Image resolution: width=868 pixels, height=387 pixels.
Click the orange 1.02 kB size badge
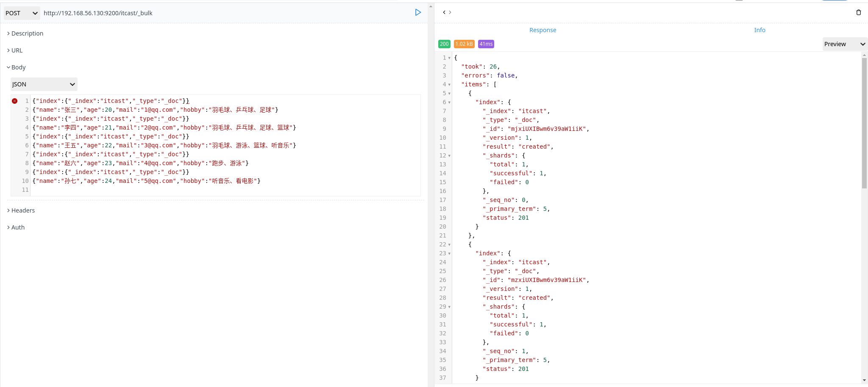pyautogui.click(x=464, y=44)
